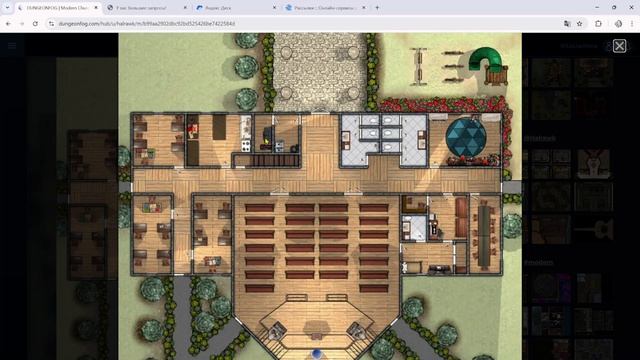Minimize the browser window
This screenshot has height=360, width=640.
pyautogui.click(x=597, y=7)
